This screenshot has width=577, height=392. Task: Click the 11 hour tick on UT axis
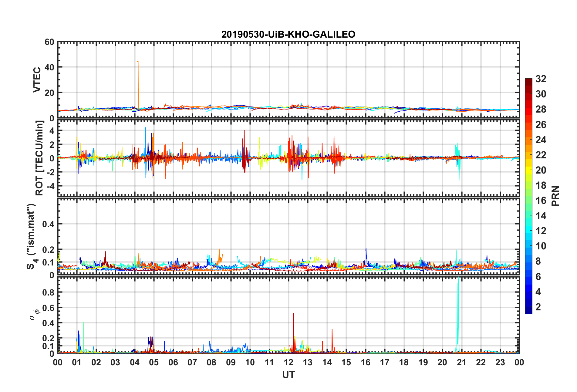269,362
